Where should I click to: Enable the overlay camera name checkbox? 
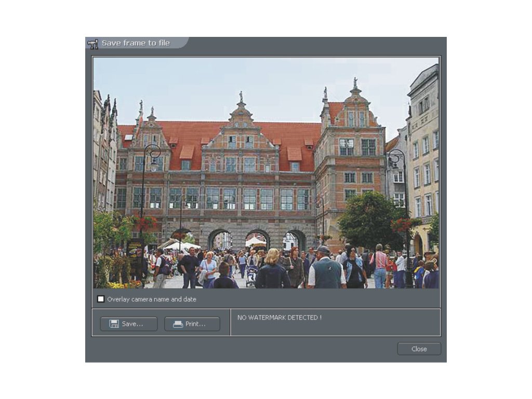[101, 299]
